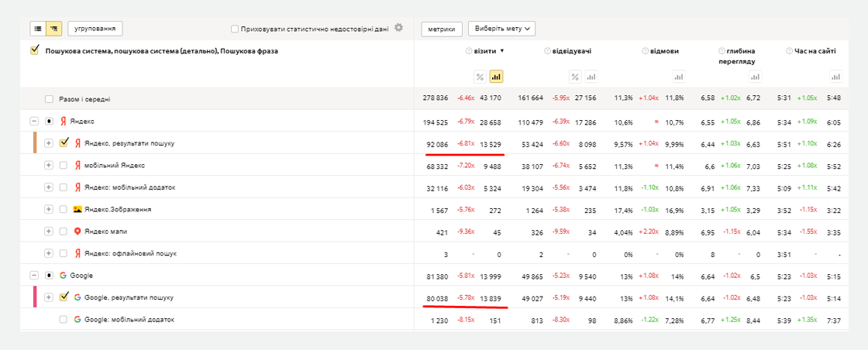
Task: Toggle checkbox for Яндекс row
Action: point(49,121)
